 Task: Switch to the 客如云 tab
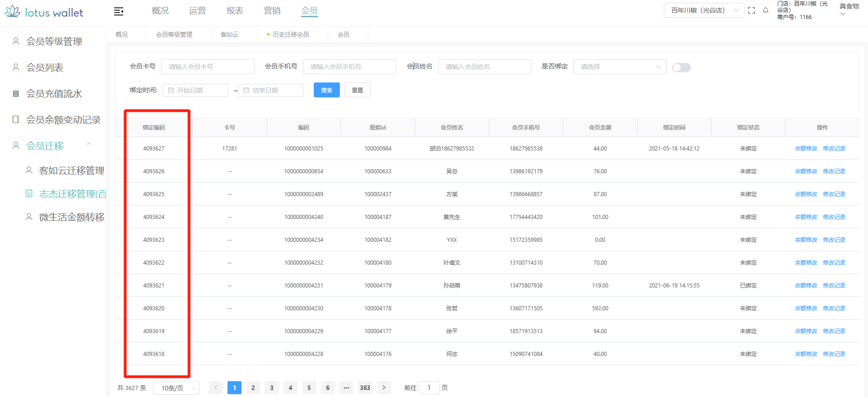(230, 34)
